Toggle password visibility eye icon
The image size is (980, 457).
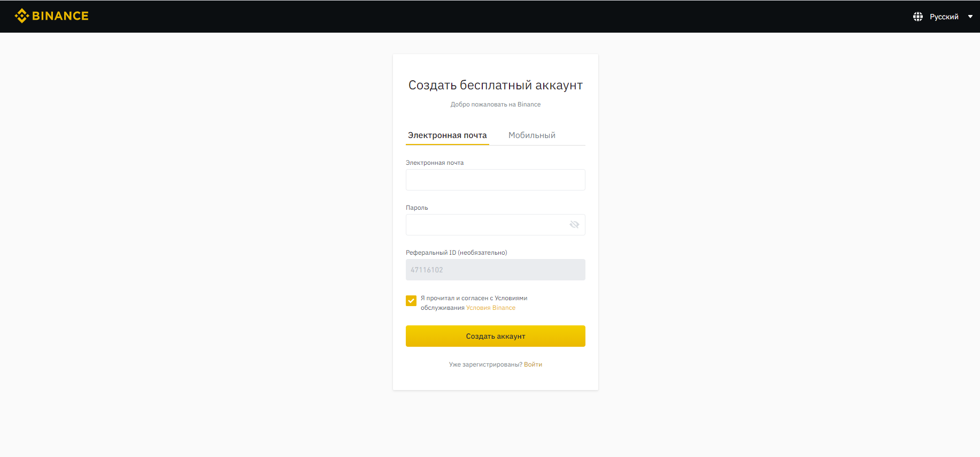(574, 225)
